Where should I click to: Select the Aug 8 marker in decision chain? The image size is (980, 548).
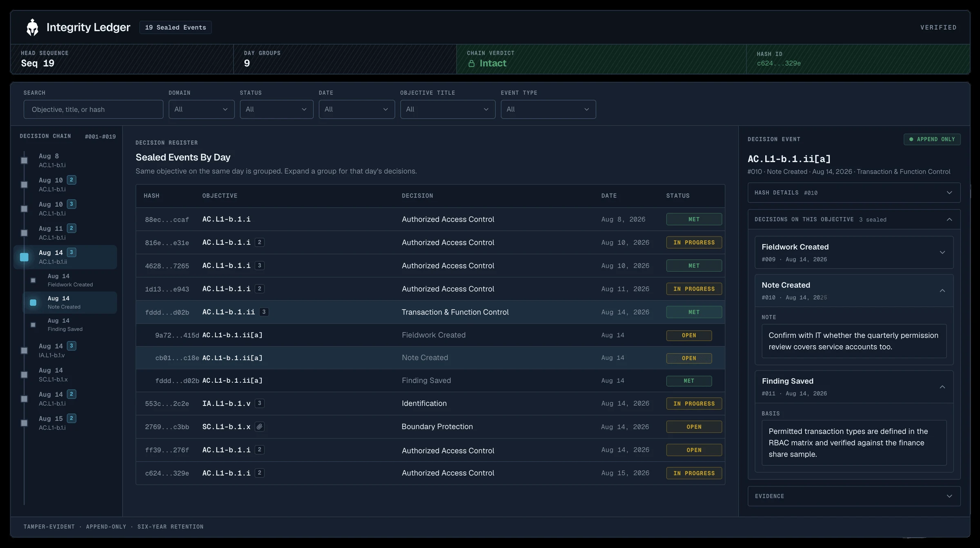pyautogui.click(x=24, y=160)
